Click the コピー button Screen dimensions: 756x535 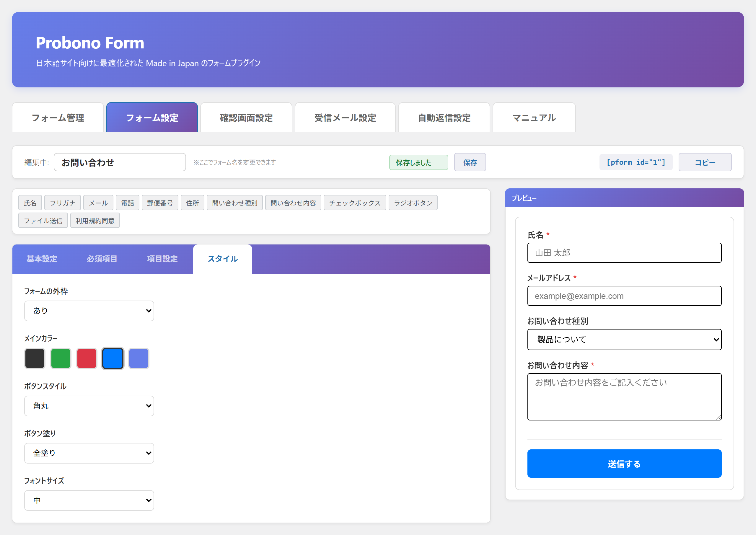(705, 162)
